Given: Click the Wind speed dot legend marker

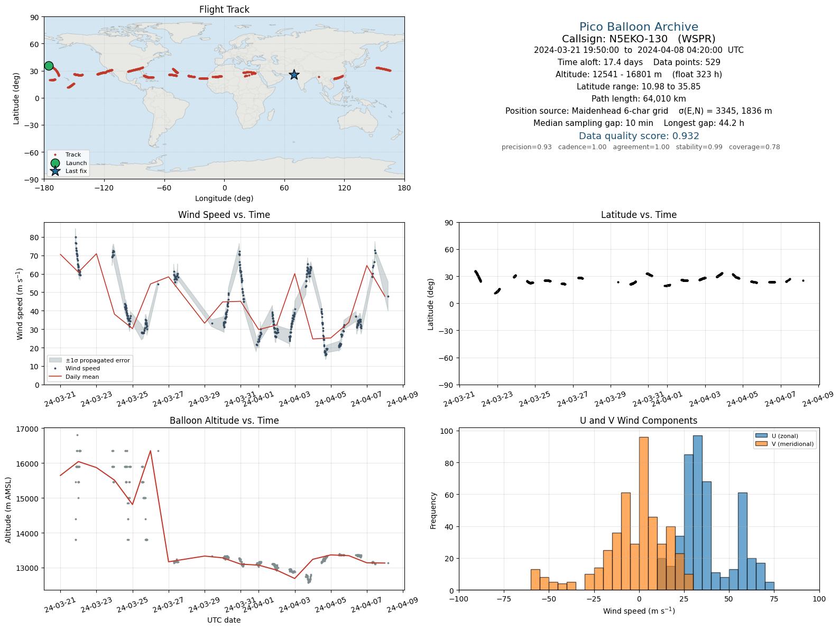Looking at the screenshot, I should (55, 368).
